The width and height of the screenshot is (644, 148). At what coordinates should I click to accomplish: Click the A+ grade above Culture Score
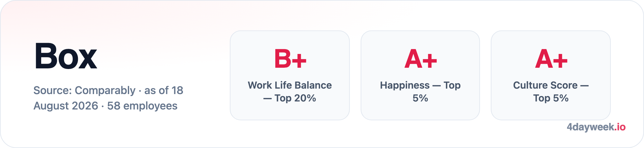click(551, 59)
